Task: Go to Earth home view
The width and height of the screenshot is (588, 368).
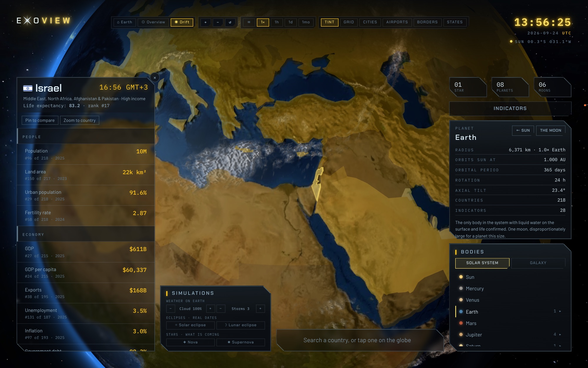Action: tap(125, 22)
